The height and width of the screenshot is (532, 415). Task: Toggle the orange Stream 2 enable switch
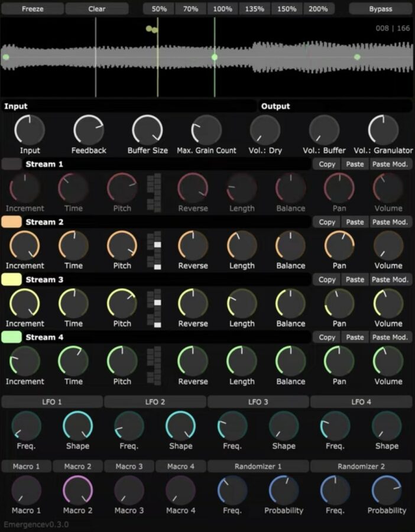(12, 222)
